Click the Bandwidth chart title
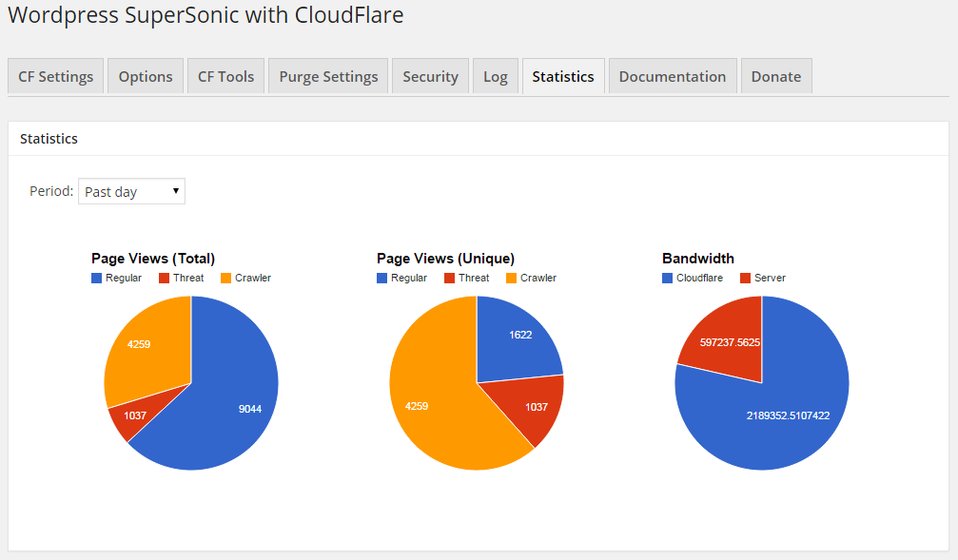 tap(698, 259)
